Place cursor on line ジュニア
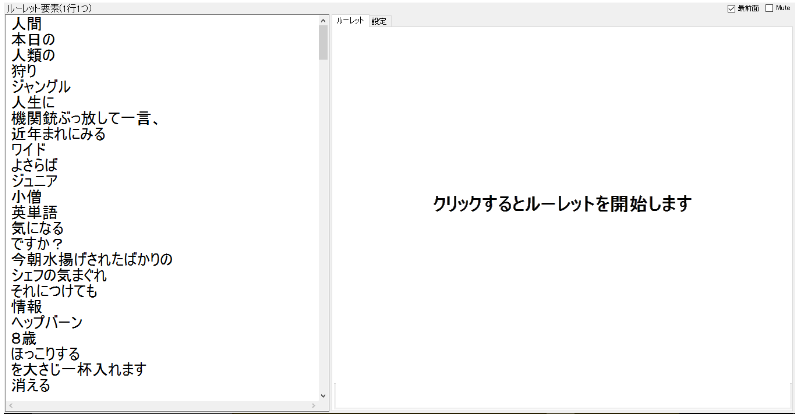The height and width of the screenshot is (414, 800). pyautogui.click(x=34, y=181)
